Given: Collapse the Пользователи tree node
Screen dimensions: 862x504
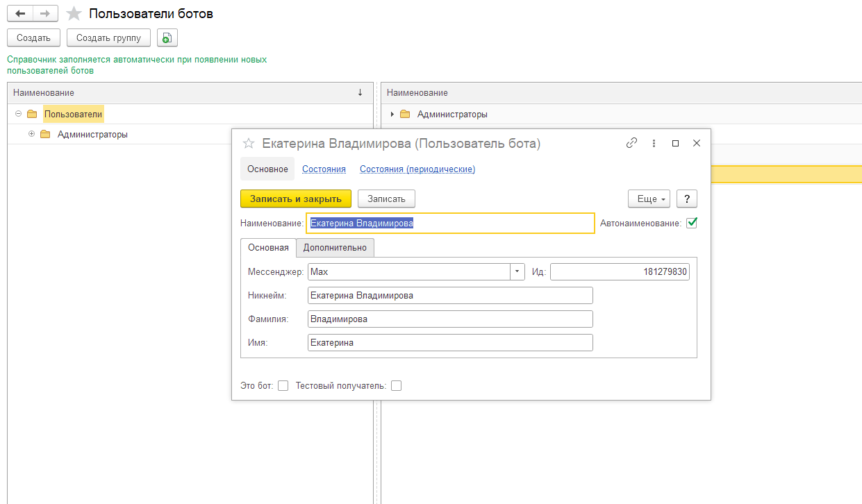Looking at the screenshot, I should (18, 114).
